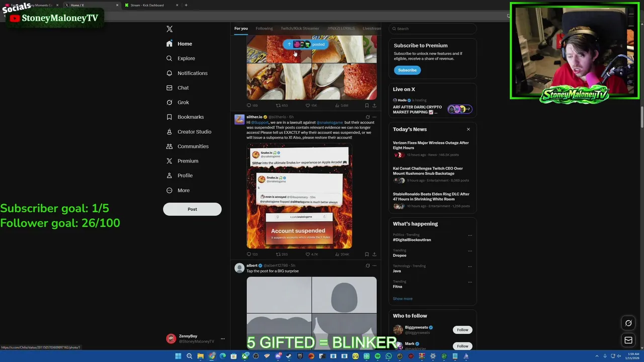
Task: Select the Stream - Kick Dashboard browser tab
Action: [151, 5]
